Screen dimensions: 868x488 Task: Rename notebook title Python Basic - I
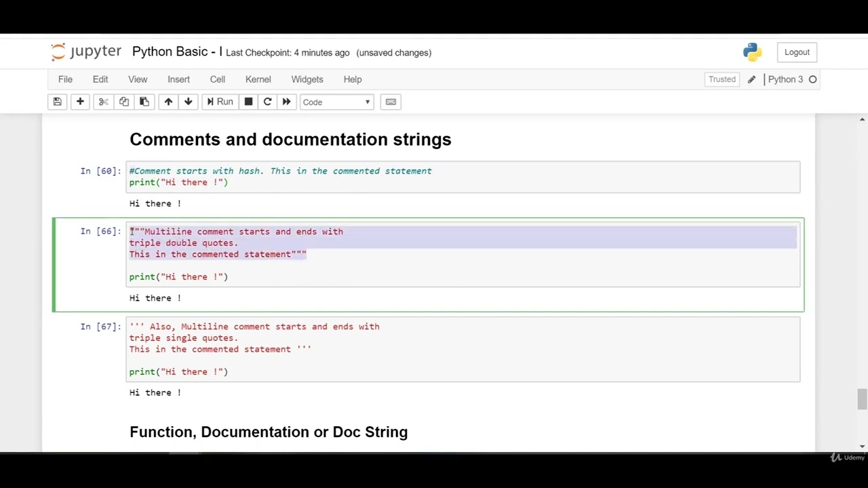[x=178, y=52]
